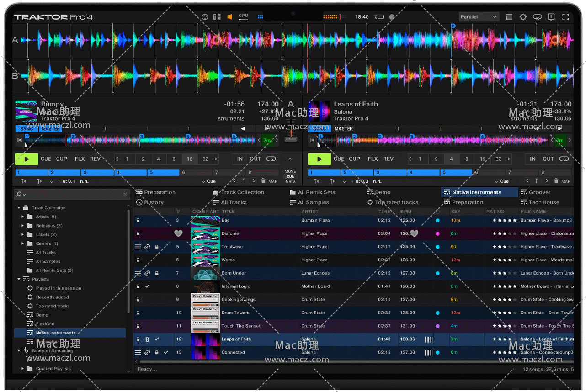Click hotcue 3 button on deck B
The image size is (586, 392).
pyautogui.click(x=391, y=173)
